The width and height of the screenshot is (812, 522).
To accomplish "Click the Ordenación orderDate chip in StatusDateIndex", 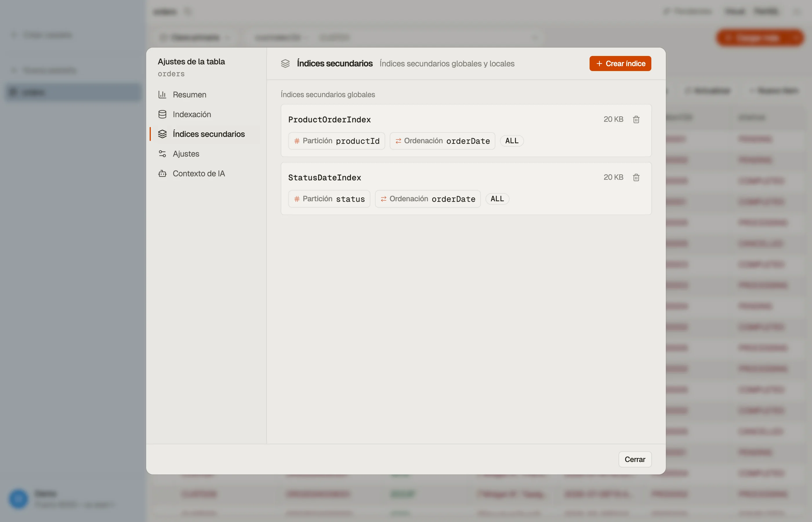I will tap(428, 199).
